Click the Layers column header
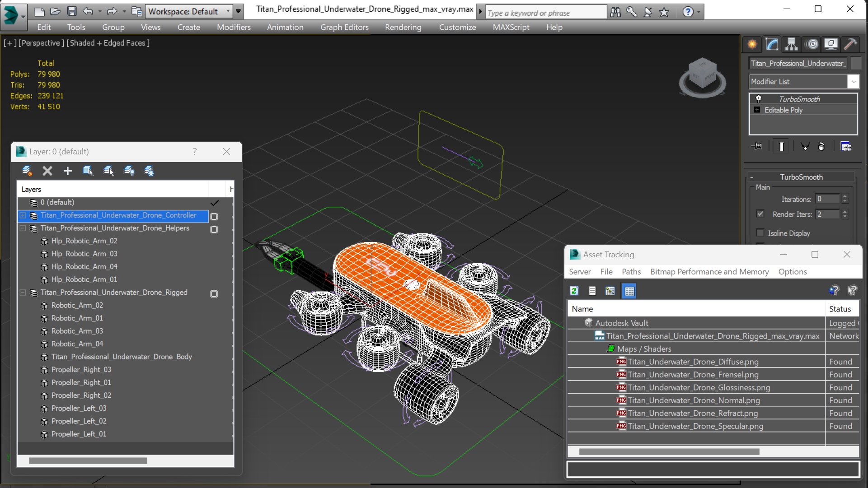The width and height of the screenshot is (868, 488). pyautogui.click(x=113, y=189)
